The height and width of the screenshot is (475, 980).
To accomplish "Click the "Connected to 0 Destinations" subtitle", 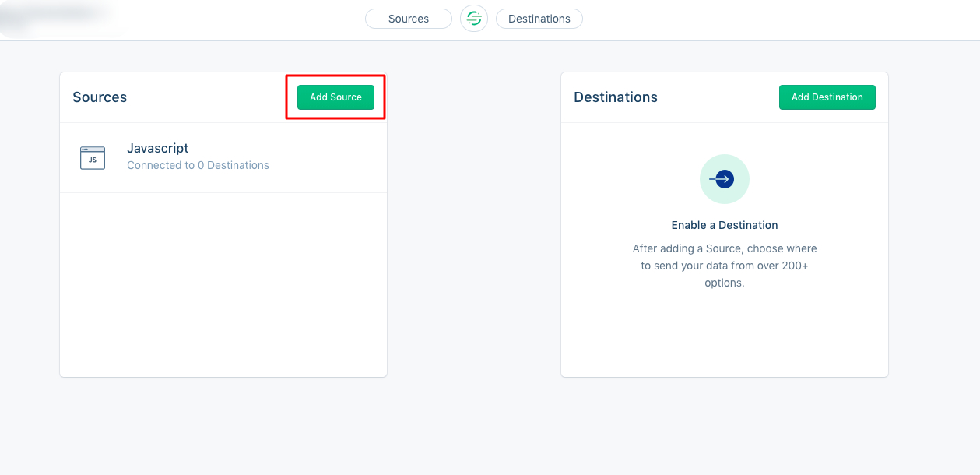I will pyautogui.click(x=198, y=165).
